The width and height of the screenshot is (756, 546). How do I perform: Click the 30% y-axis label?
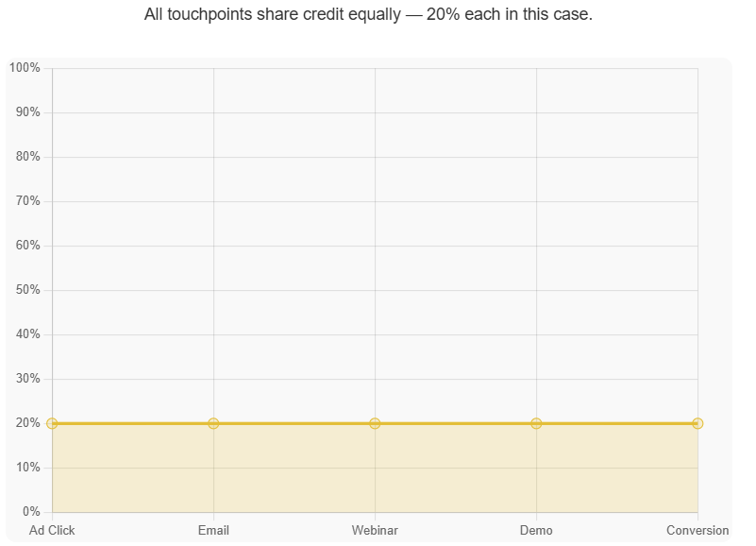tap(28, 379)
